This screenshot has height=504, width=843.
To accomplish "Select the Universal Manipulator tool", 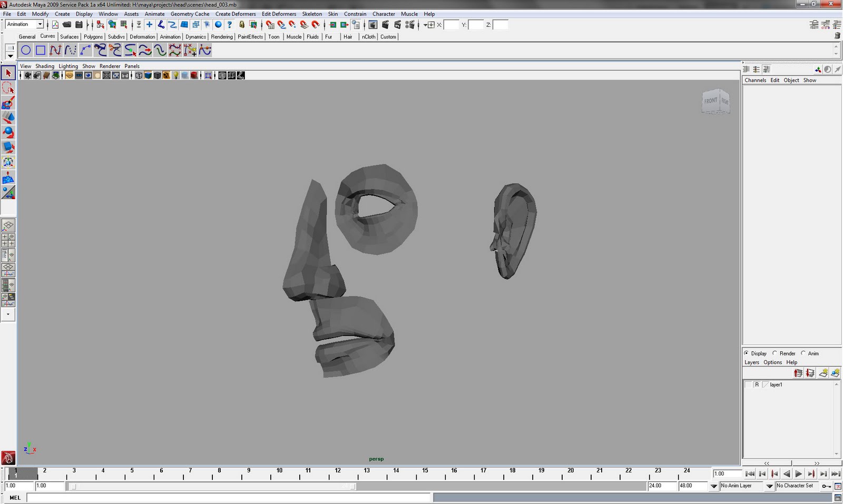I will 8,162.
